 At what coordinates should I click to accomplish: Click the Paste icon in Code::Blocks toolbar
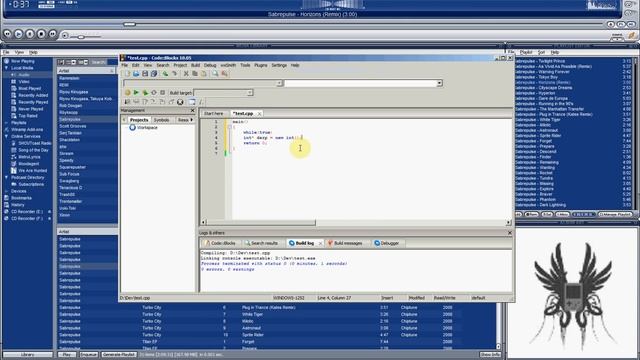204,74
